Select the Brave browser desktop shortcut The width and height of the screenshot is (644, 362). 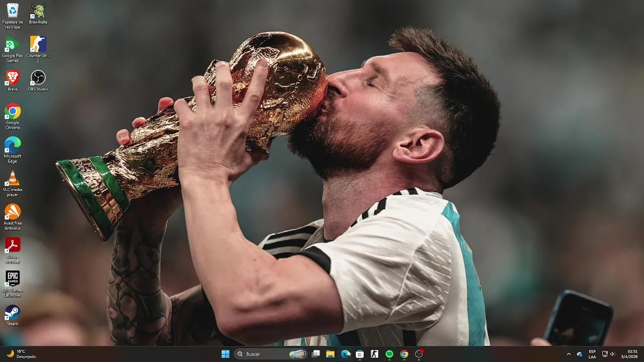pyautogui.click(x=13, y=80)
